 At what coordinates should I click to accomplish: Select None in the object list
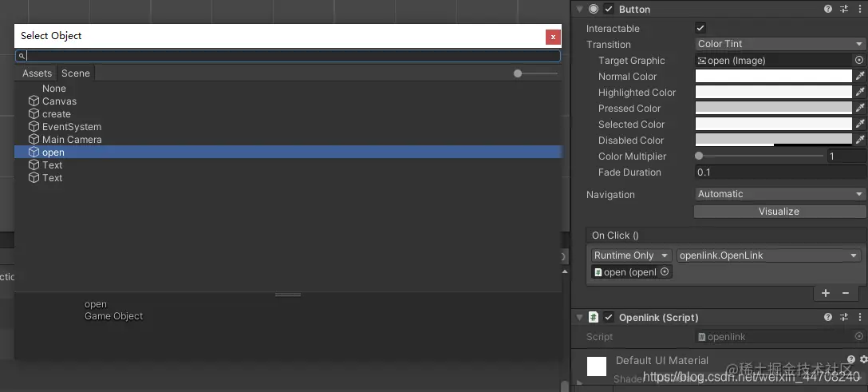coord(288,89)
